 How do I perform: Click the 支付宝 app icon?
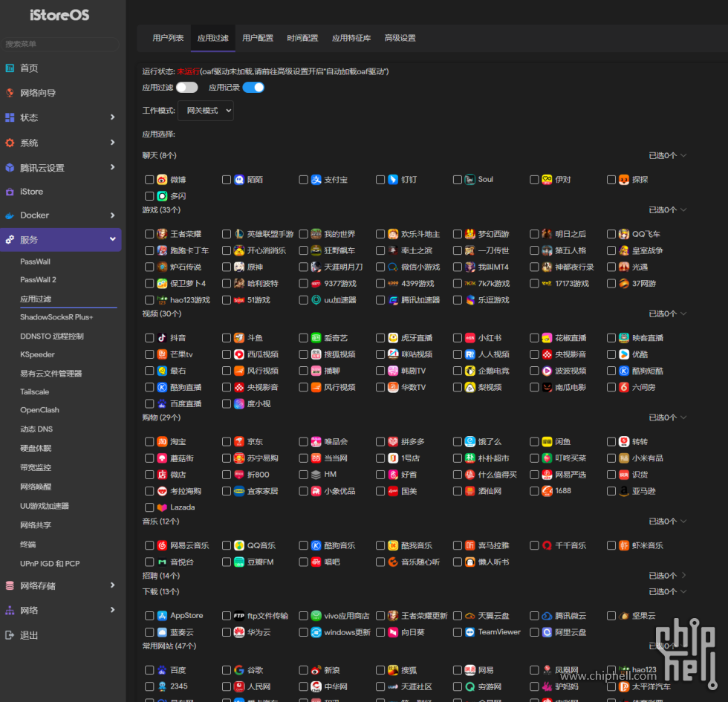316,180
